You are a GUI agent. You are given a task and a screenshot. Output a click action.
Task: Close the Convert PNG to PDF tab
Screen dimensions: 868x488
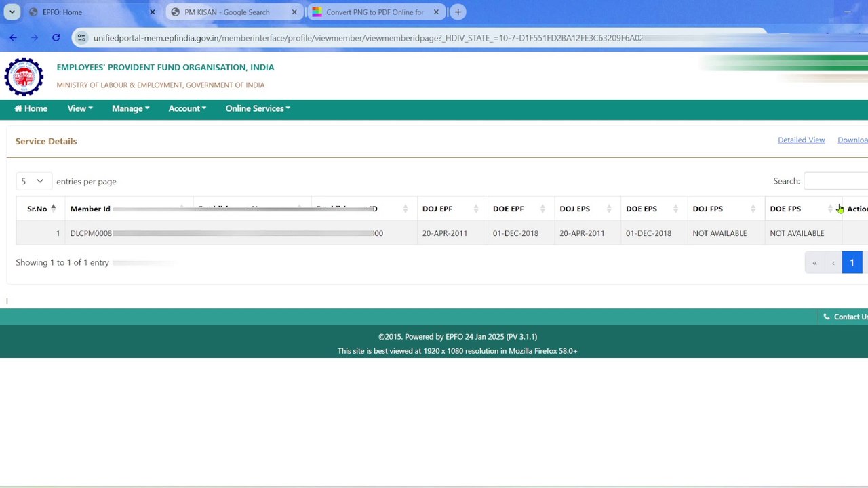click(436, 12)
